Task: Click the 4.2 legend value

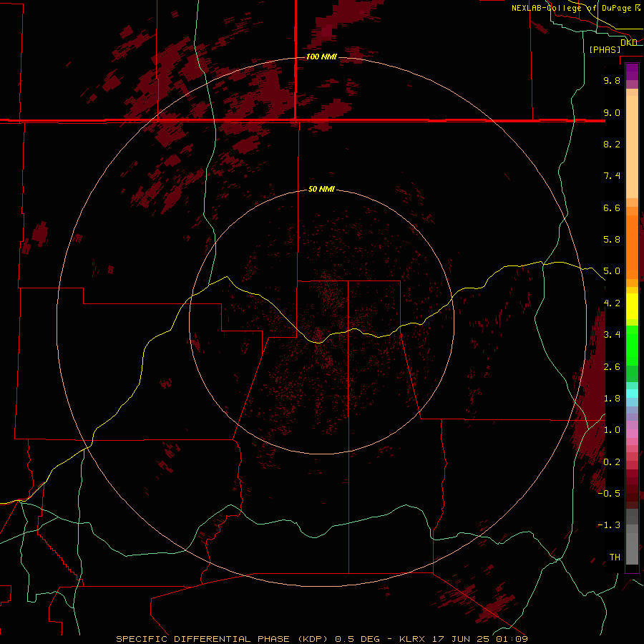Action: (x=612, y=303)
